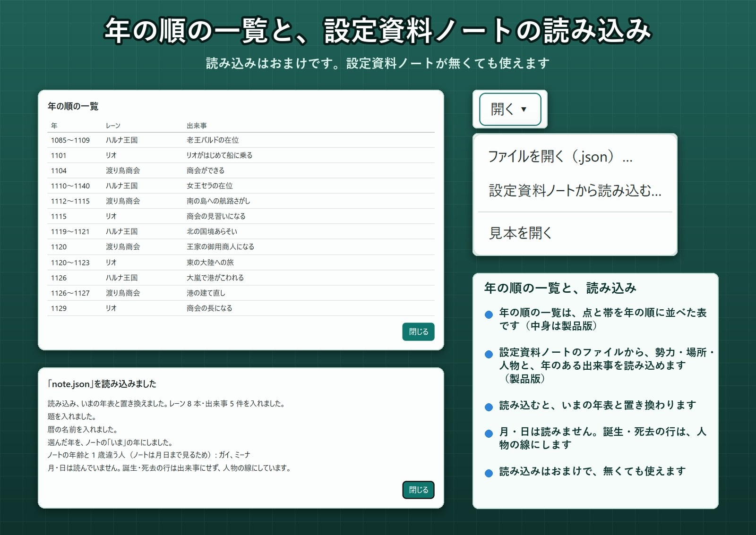Image resolution: width=756 pixels, height=535 pixels.
Task: Click year cell 1110〜1140
Action: pyautogui.click(x=70, y=186)
